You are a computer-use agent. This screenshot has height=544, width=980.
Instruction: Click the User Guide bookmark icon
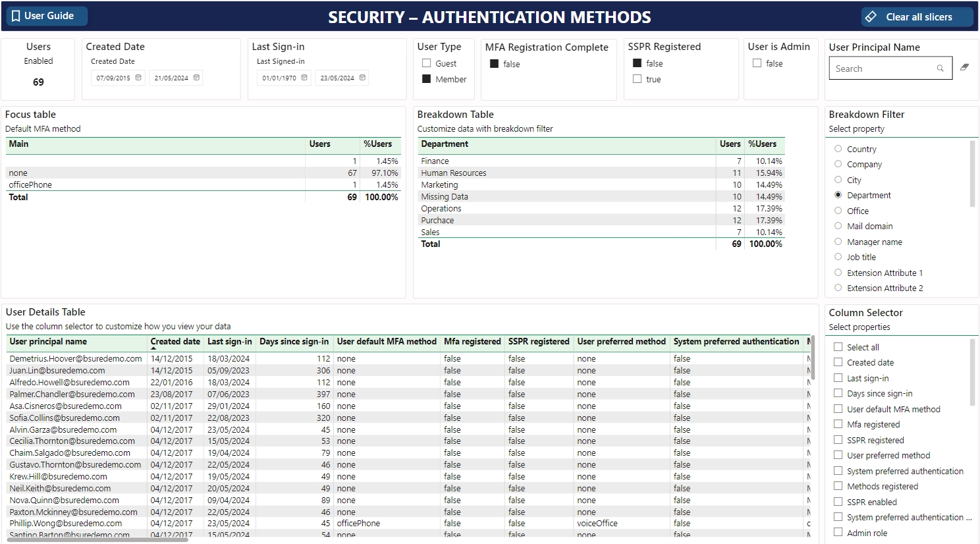coord(16,16)
